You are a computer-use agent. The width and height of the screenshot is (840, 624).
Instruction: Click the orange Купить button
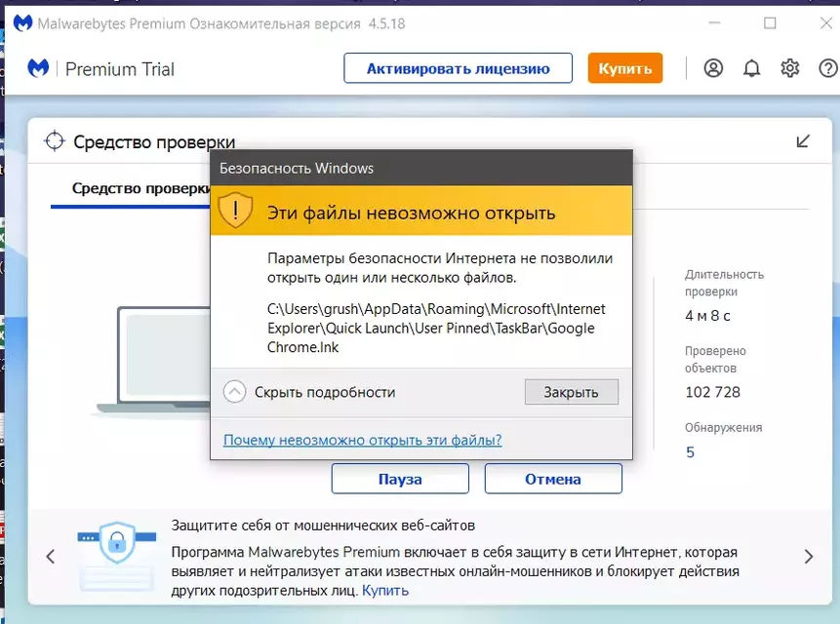pyautogui.click(x=624, y=68)
